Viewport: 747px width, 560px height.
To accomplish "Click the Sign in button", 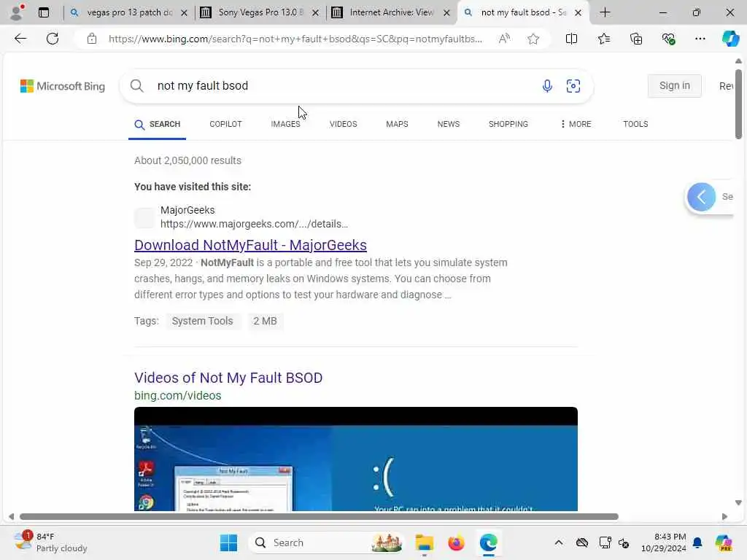I will click(x=674, y=86).
